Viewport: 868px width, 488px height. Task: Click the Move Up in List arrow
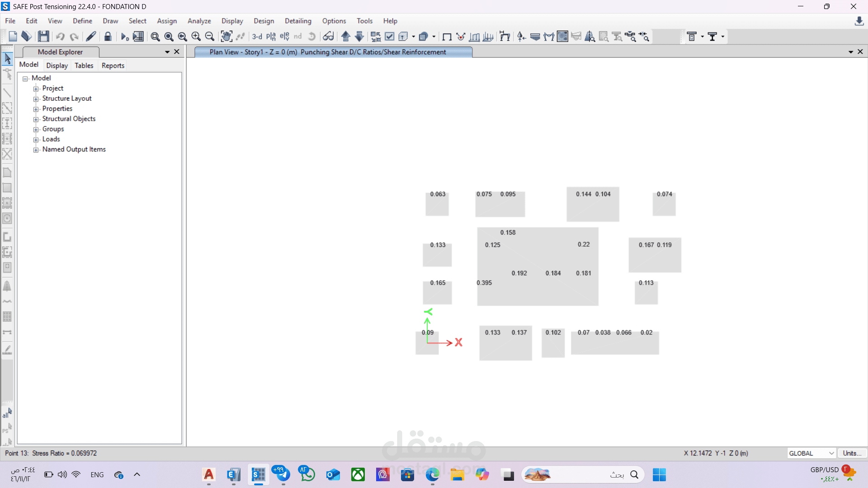(345, 37)
